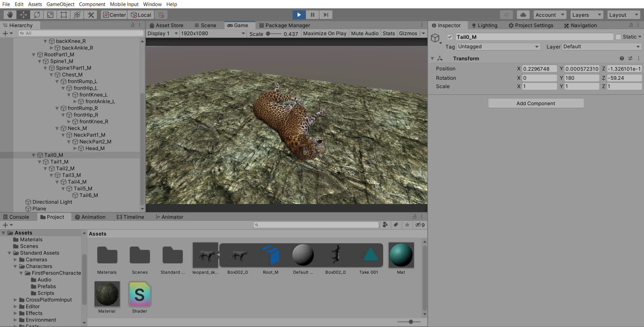This screenshot has width=644, height=327.
Task: Open the Layers dropdown
Action: [x=586, y=15]
